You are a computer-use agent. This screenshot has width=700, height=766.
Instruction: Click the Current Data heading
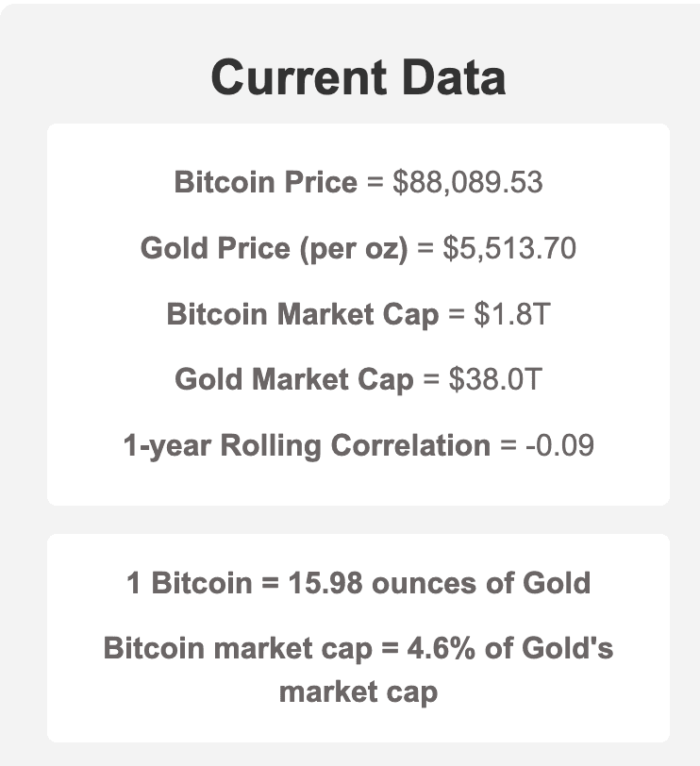(x=358, y=76)
